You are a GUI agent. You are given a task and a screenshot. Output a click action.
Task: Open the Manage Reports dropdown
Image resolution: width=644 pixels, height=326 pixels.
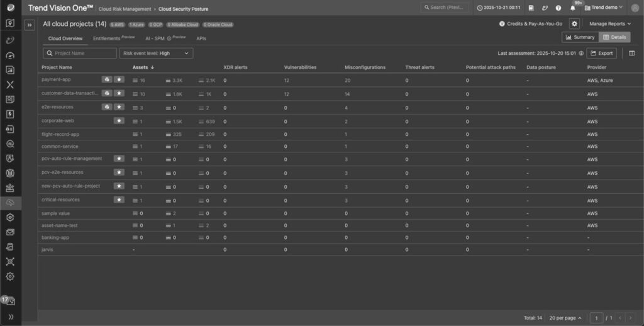[610, 24]
